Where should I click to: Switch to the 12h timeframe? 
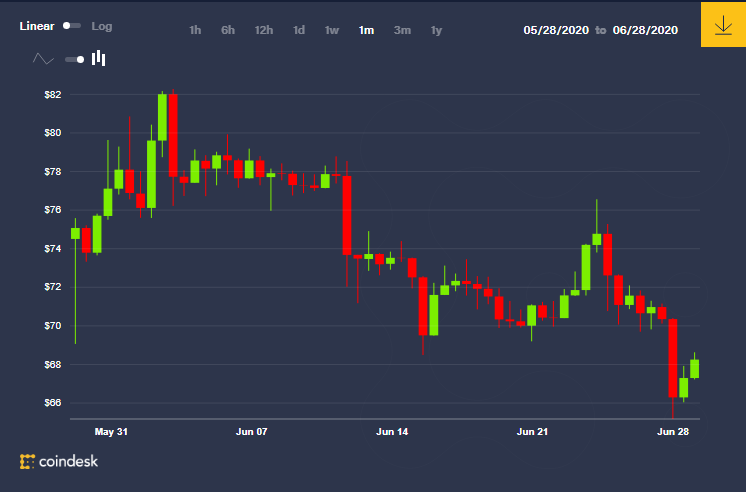[x=264, y=30]
